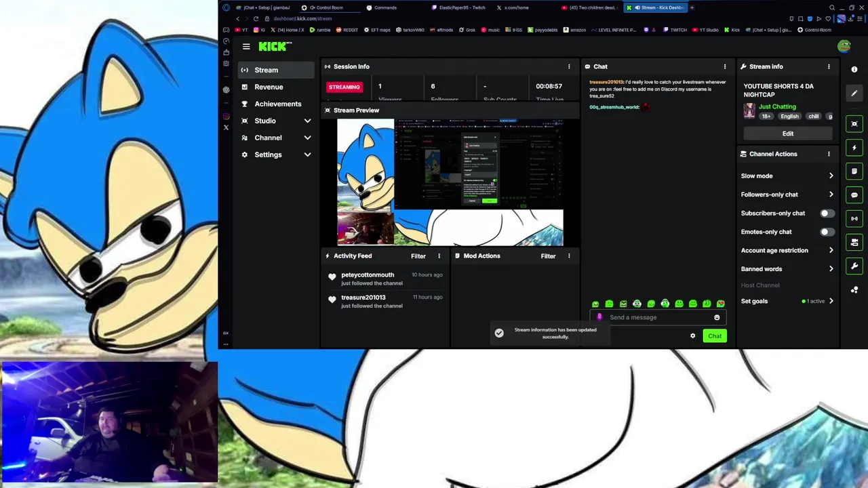The image size is (868, 488).
Task: Select the last heart-eyes emote in chat
Action: tap(720, 304)
